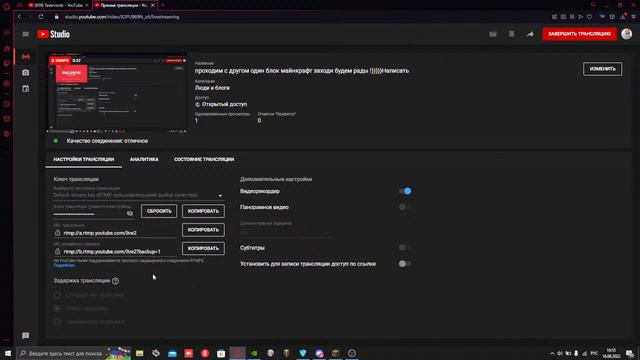640x360 pixels.
Task: Open the easy setup icon at the toolbar's right end
Action: coord(633,17)
